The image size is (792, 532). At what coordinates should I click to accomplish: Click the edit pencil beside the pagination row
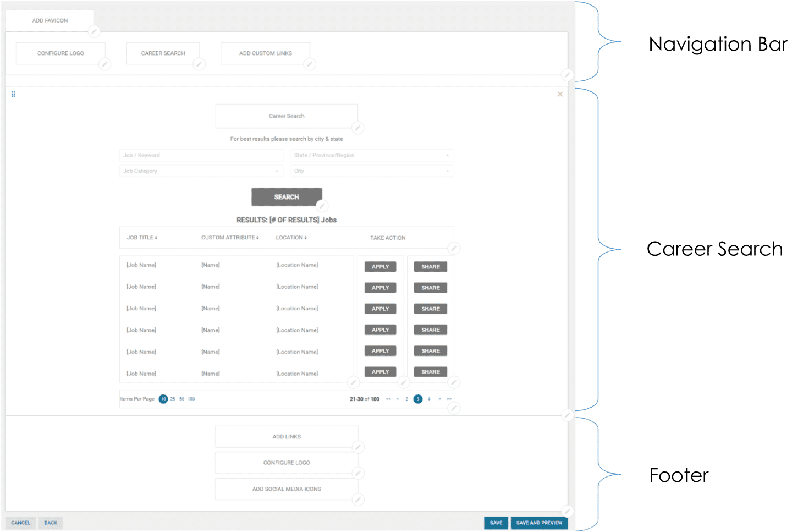click(453, 408)
